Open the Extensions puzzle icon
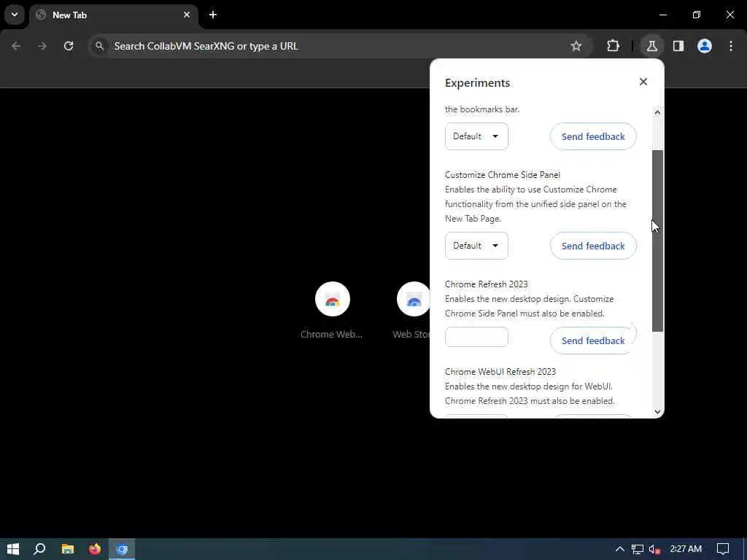The height and width of the screenshot is (560, 747). 613,46
